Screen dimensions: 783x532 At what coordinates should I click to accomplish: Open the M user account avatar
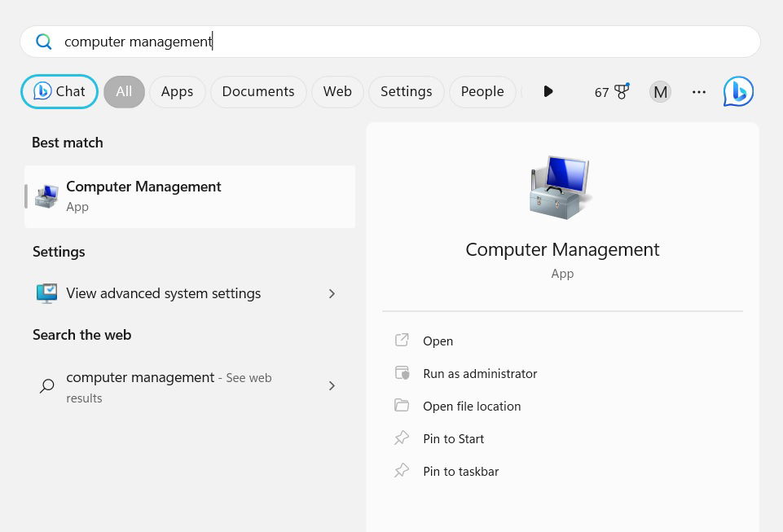click(660, 92)
